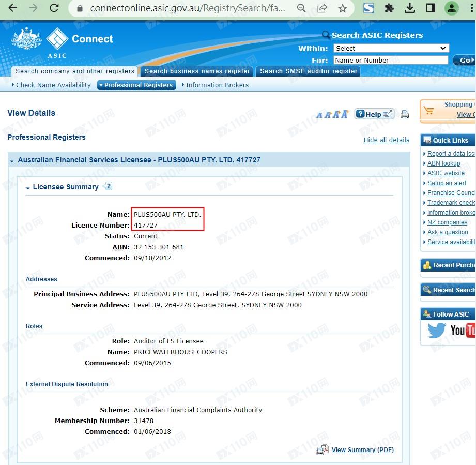Click the text size A icons
Screen dimensions: 476x465
[x=332, y=114]
